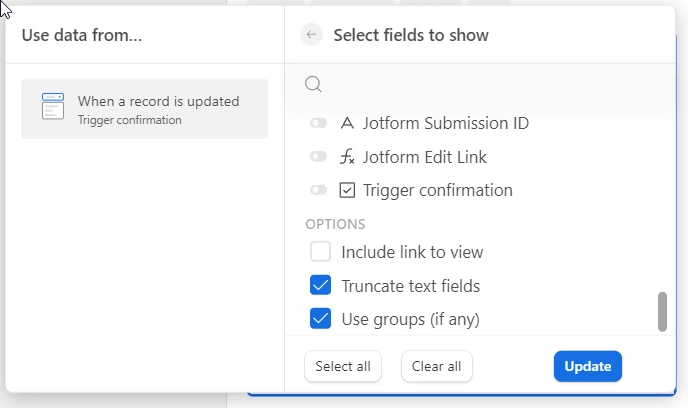Click the back arrow beside Select fields
Image resolution: width=688 pixels, height=408 pixels.
(x=312, y=35)
